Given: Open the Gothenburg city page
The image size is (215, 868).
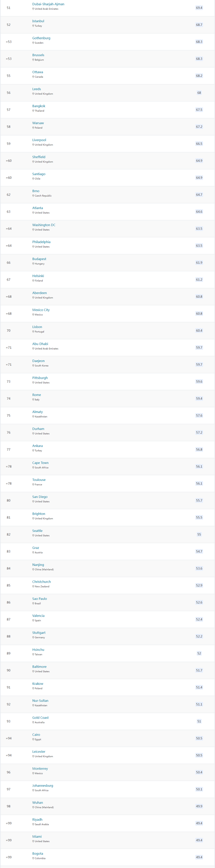Looking at the screenshot, I should [41, 38].
